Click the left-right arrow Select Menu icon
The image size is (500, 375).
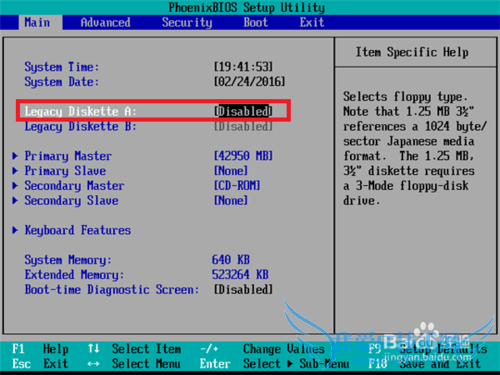pos(93,364)
